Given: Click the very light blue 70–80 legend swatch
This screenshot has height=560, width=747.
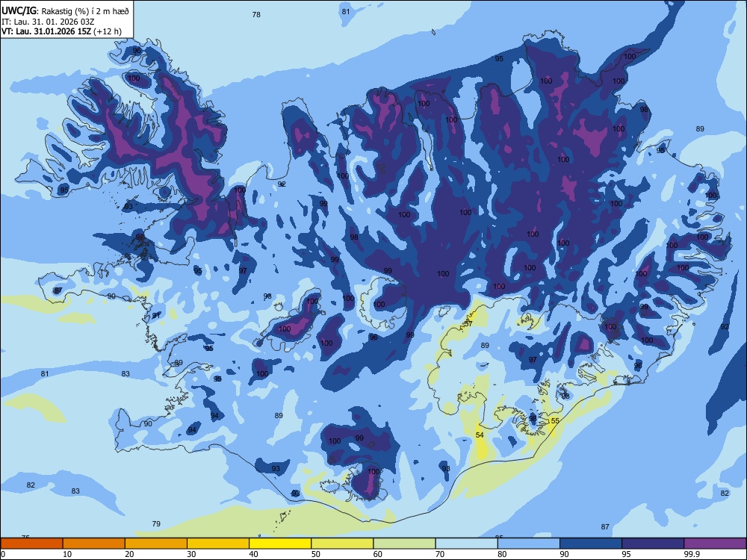Looking at the screenshot, I should coord(466,544).
